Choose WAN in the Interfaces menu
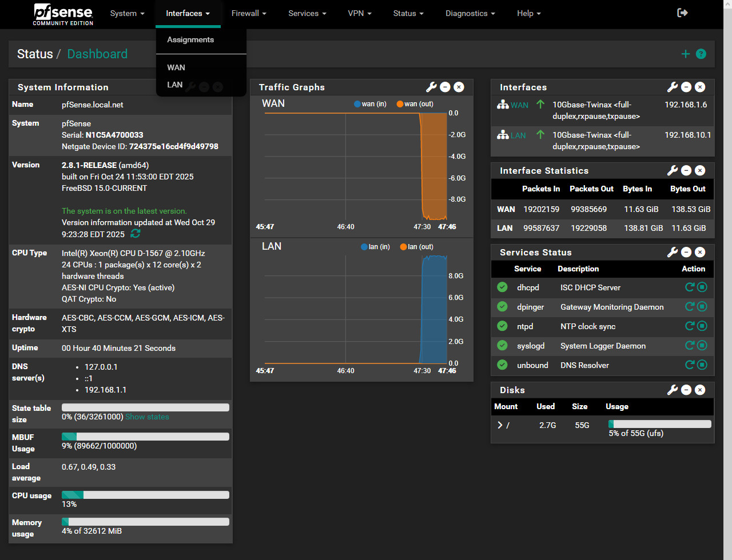This screenshot has height=560, width=732. pyautogui.click(x=176, y=67)
